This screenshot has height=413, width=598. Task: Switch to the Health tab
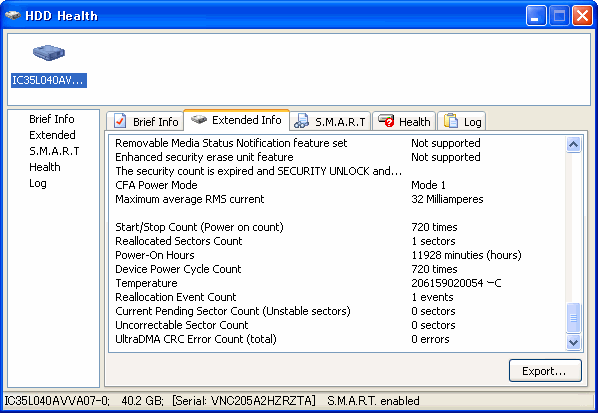click(x=404, y=121)
